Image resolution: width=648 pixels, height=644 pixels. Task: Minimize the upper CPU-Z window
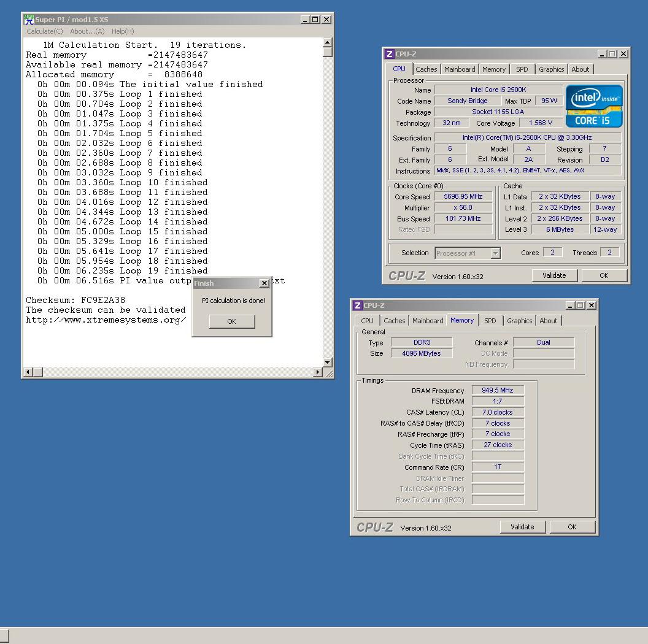602,54
